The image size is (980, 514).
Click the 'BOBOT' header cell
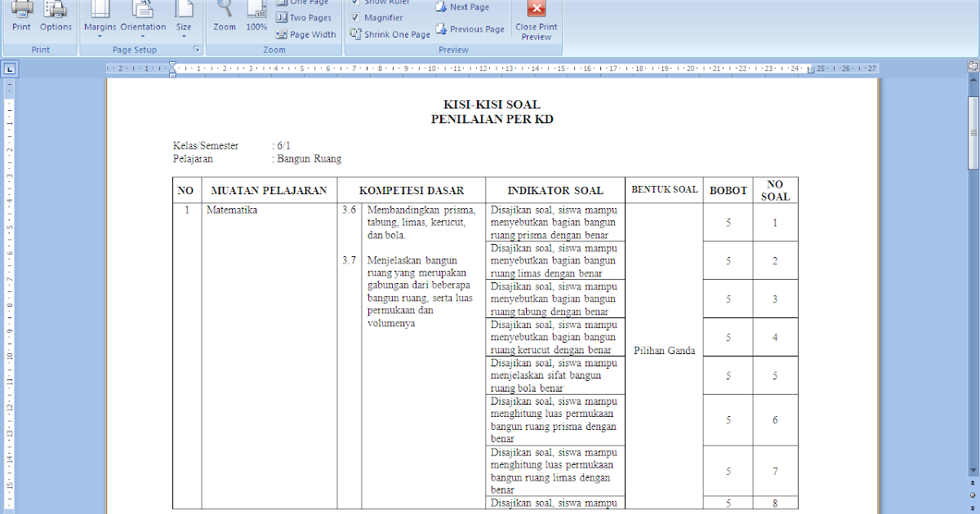pos(728,190)
